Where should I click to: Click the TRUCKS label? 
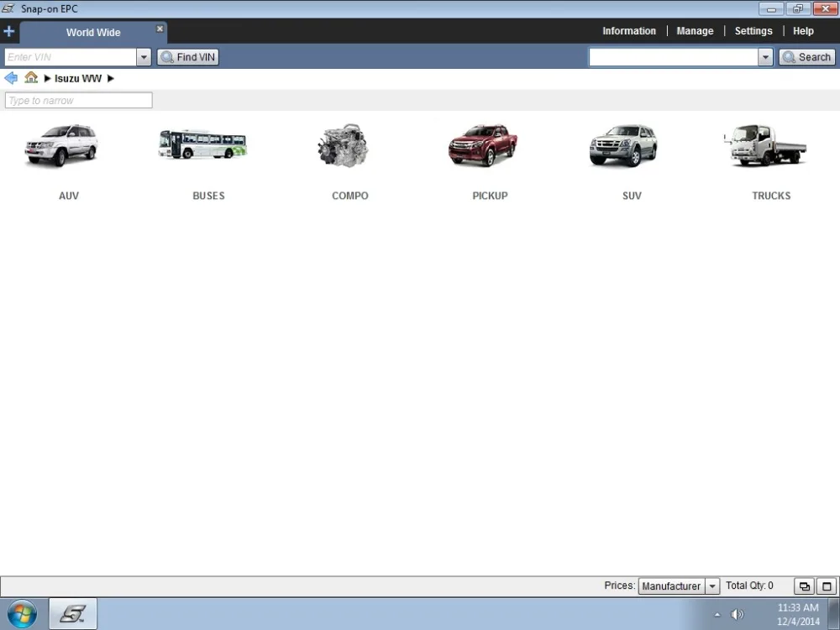(771, 196)
